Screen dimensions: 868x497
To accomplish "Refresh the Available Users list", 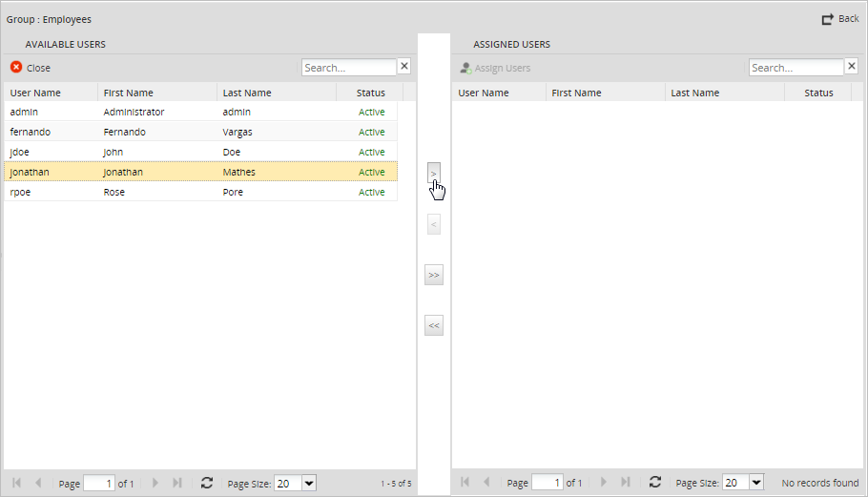I will pos(206,483).
